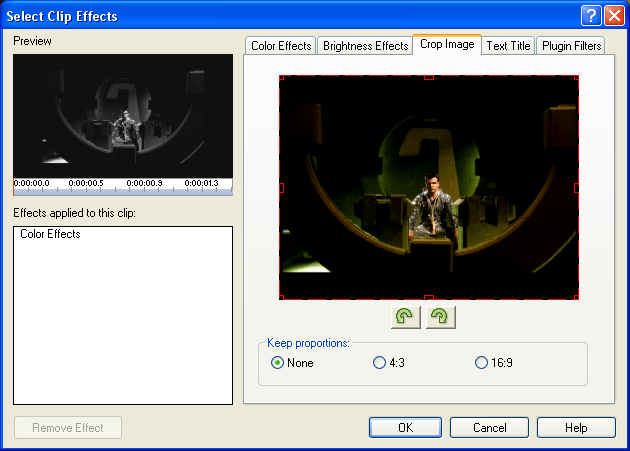Close the Select Clip Effects dialog
The image size is (630, 451).
click(614, 16)
